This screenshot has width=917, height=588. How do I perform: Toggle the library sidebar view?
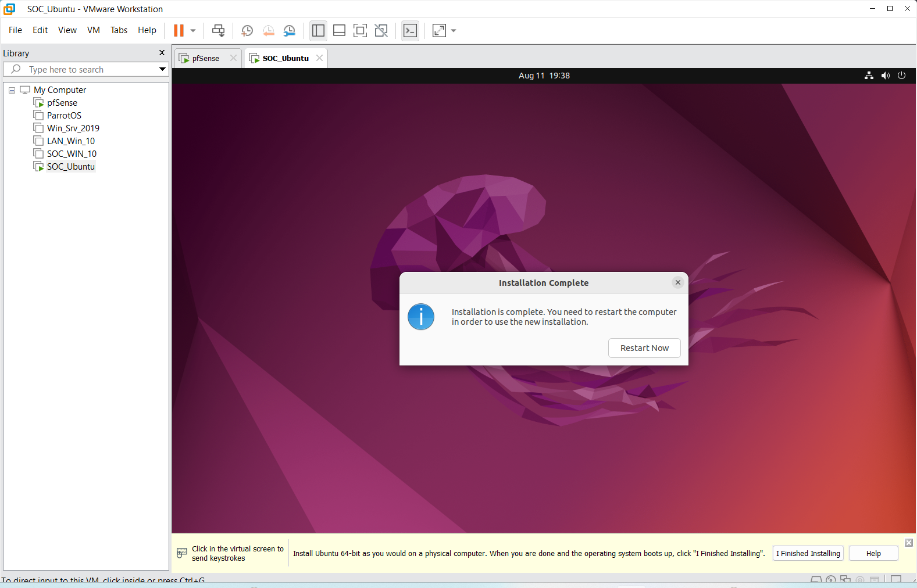pos(318,30)
